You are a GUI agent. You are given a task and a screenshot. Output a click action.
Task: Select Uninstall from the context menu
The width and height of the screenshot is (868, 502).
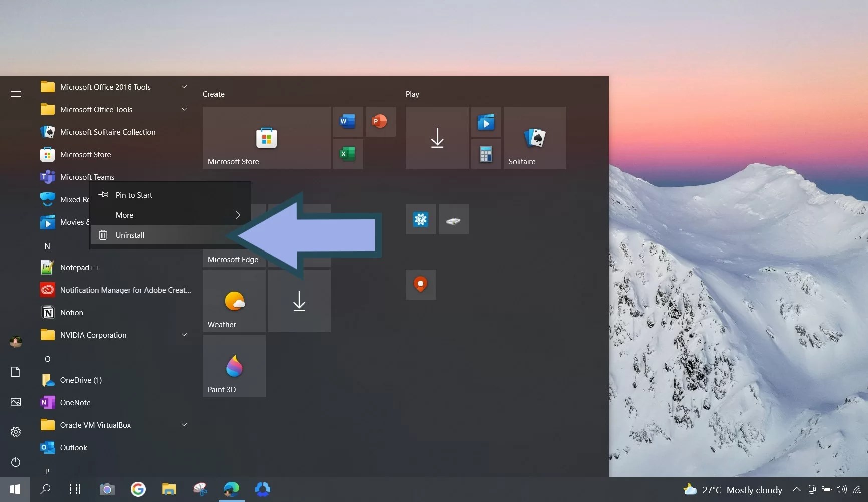[x=129, y=235]
